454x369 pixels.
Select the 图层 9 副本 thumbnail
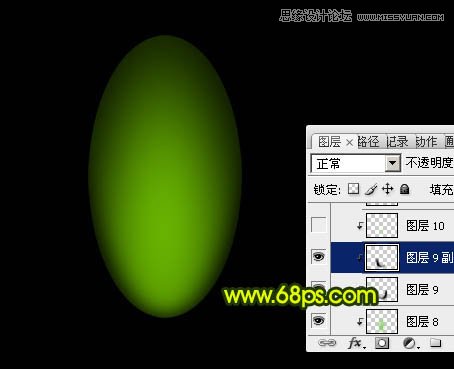pos(382,257)
